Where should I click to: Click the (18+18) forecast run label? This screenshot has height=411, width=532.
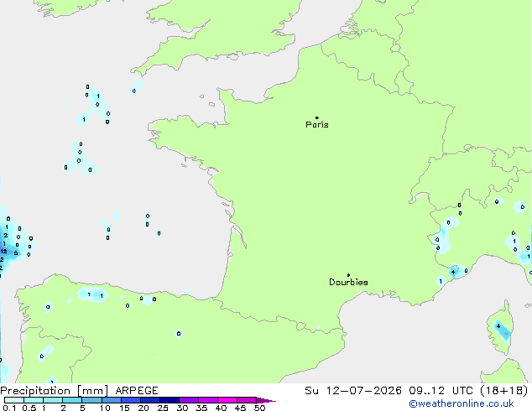[504, 391]
